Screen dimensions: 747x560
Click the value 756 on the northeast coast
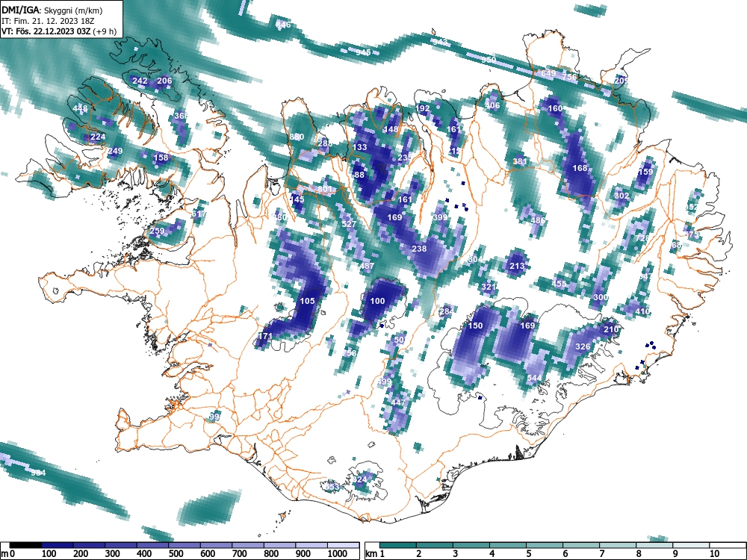tap(569, 77)
